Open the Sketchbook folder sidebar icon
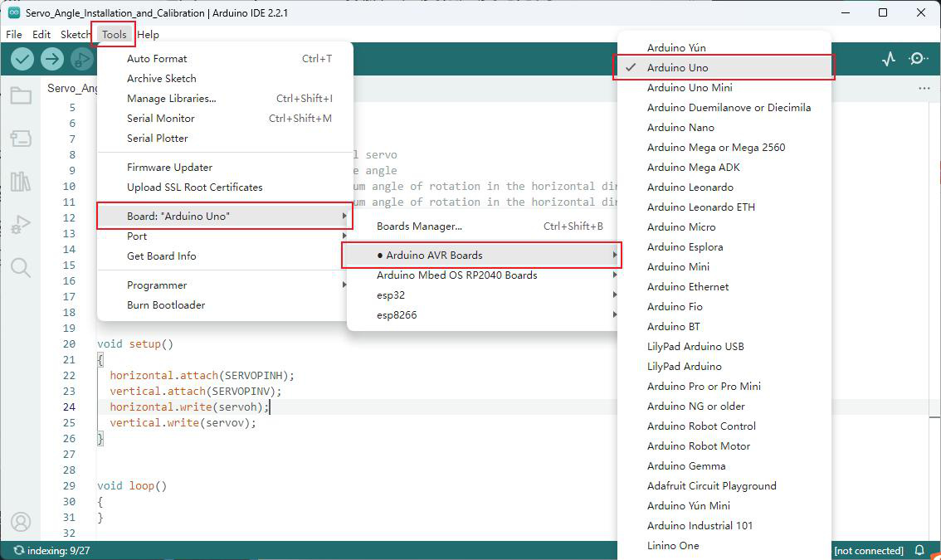Image resolution: width=941 pixels, height=560 pixels. (x=21, y=95)
